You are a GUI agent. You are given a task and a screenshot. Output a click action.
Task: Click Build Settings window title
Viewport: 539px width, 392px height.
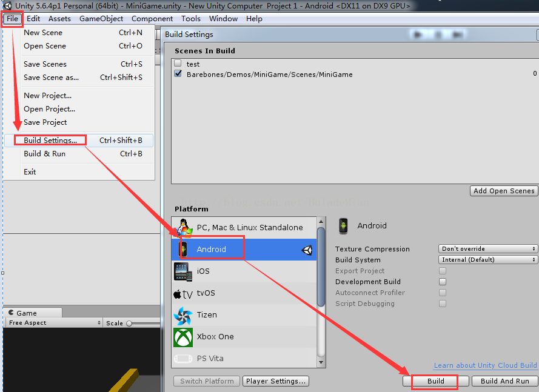point(189,35)
